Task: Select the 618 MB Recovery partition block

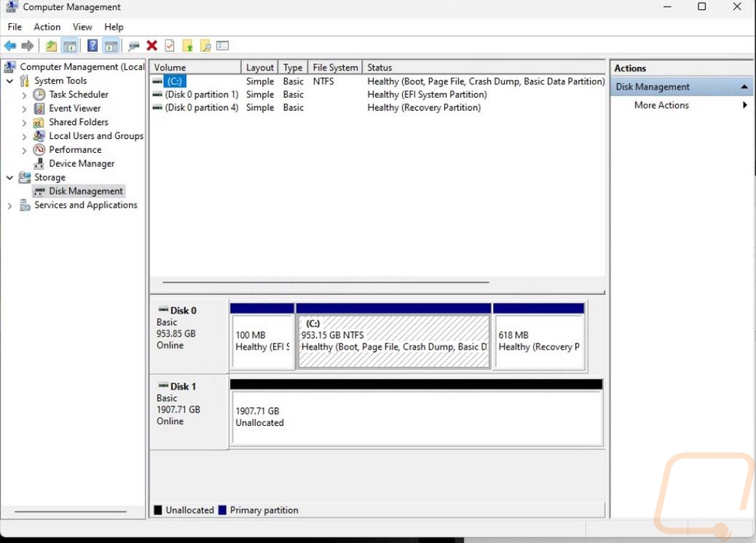Action: [539, 337]
